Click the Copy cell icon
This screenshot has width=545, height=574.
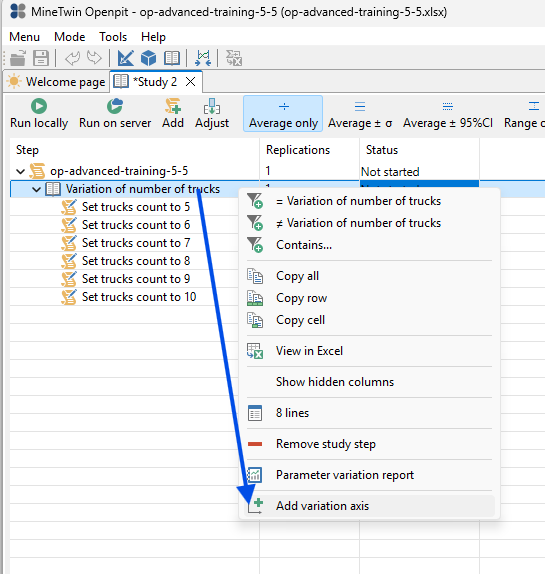pyautogui.click(x=255, y=320)
